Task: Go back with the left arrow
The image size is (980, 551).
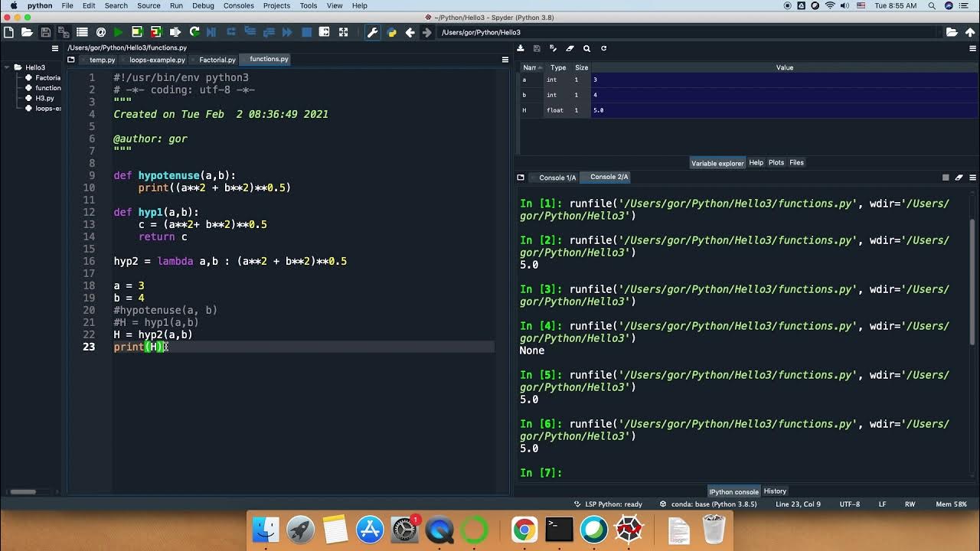Action: click(410, 32)
